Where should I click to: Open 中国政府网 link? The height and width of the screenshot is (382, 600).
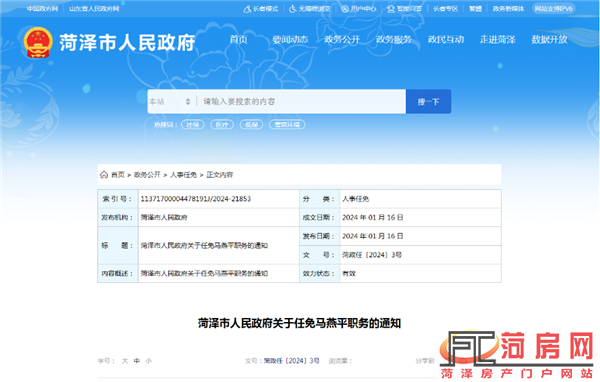pos(42,9)
